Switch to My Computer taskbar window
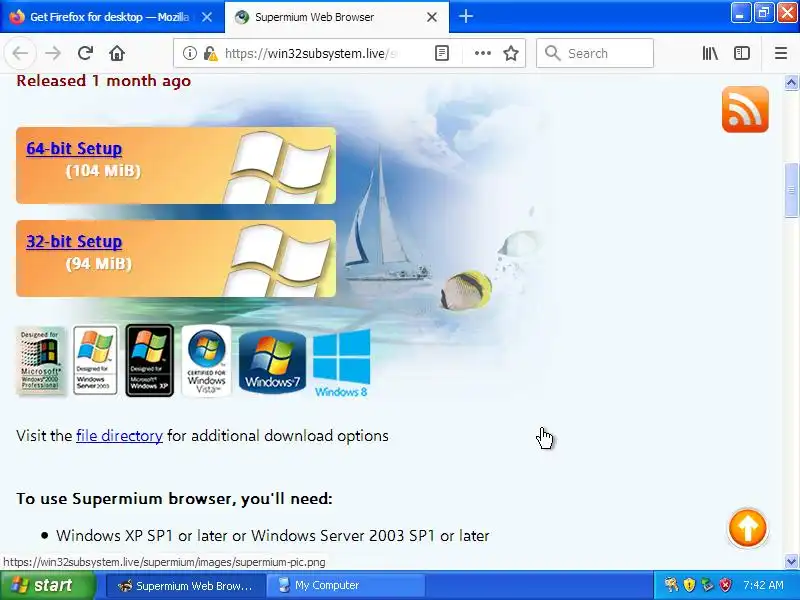Viewport: 800px width, 600px height. click(x=347, y=585)
